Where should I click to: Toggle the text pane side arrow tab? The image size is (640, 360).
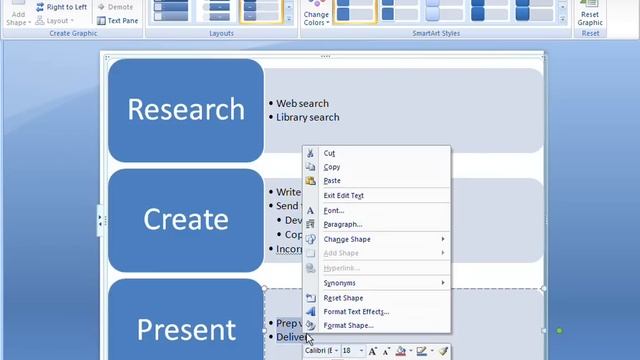(x=100, y=220)
